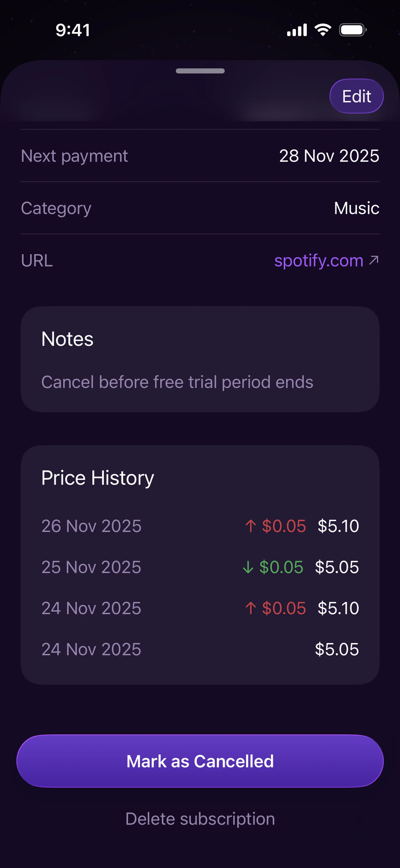Tap the external link arrow icon
400x868 pixels.
pos(374,260)
